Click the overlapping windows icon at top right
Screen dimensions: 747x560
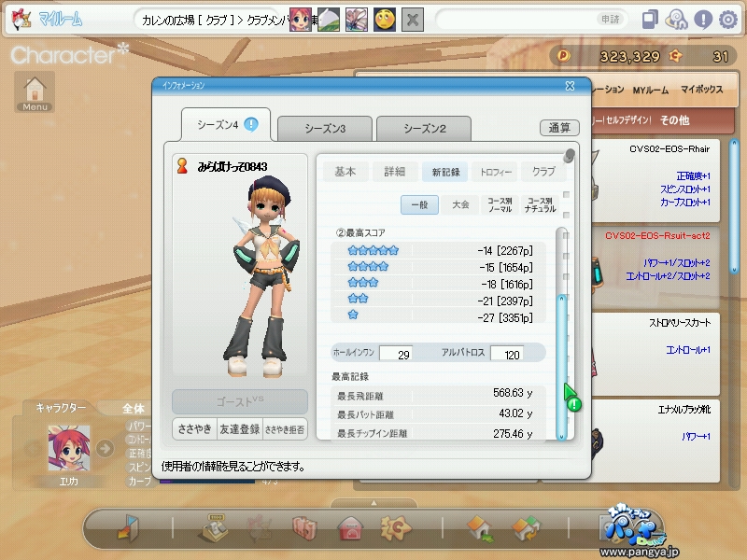pos(650,20)
